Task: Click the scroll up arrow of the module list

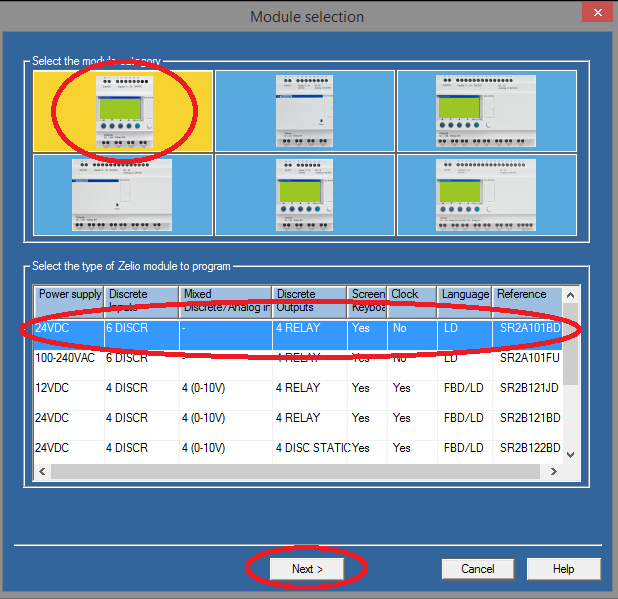Action: tap(570, 295)
